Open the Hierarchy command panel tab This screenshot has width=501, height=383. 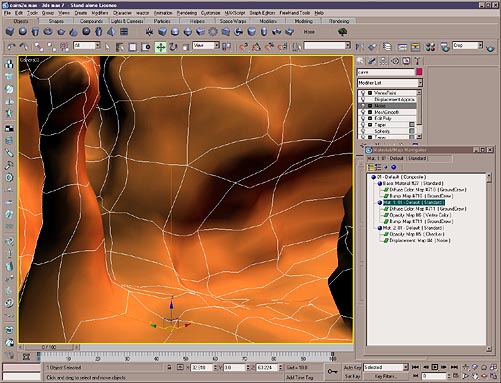click(384, 61)
